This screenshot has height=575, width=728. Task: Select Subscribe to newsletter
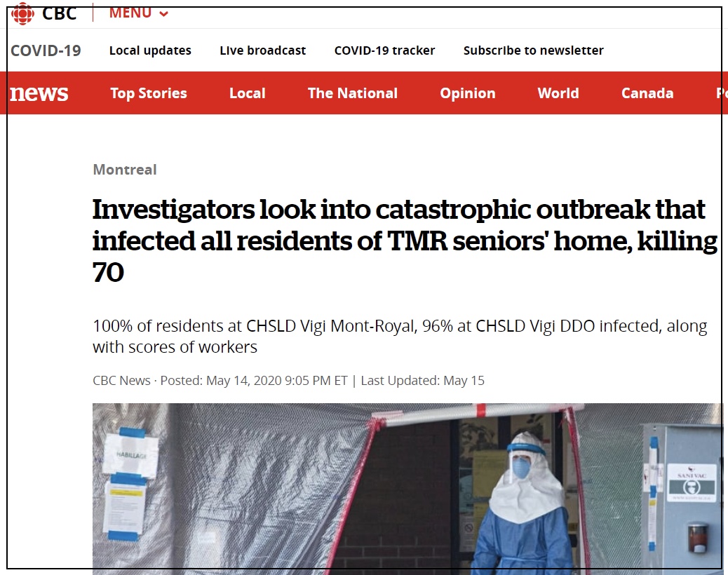tap(534, 50)
